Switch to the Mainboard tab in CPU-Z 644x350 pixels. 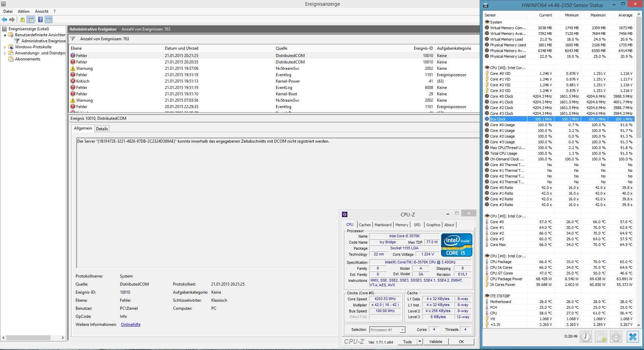coord(383,225)
